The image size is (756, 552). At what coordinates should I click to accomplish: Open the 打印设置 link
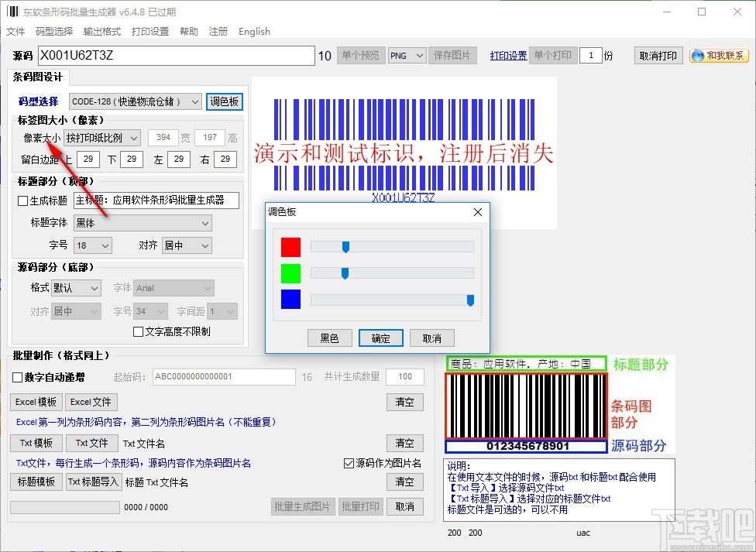pyautogui.click(x=507, y=55)
